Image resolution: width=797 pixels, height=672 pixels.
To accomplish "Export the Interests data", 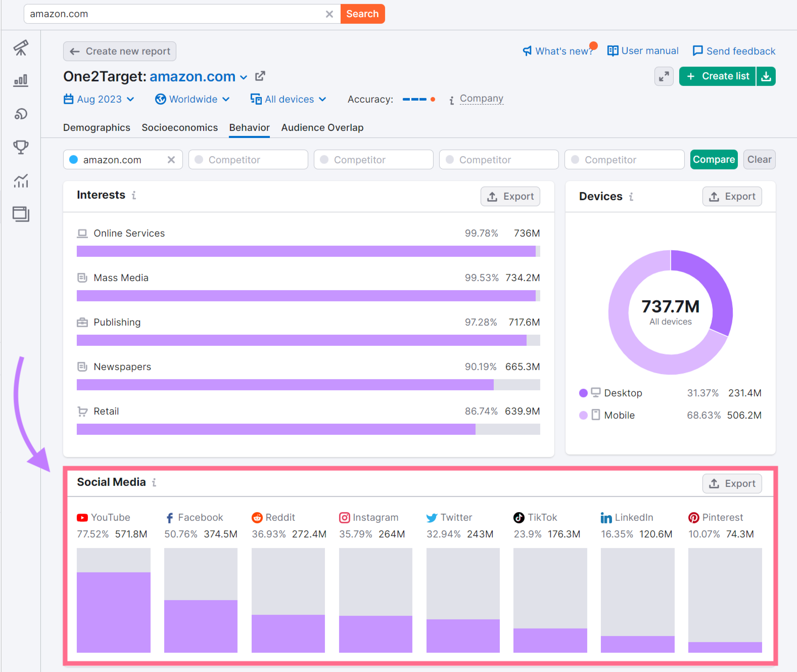I will (510, 197).
